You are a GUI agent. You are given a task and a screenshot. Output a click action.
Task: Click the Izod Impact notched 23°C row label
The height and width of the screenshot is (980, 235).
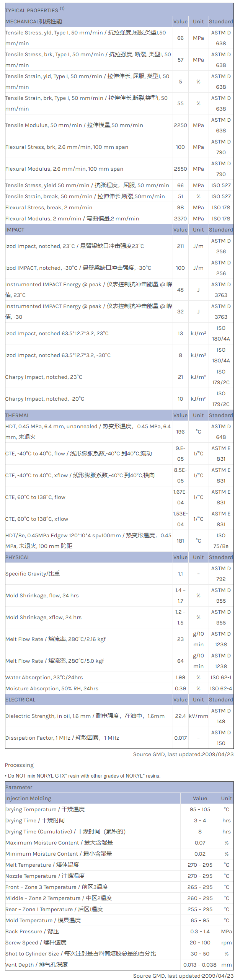click(x=74, y=246)
